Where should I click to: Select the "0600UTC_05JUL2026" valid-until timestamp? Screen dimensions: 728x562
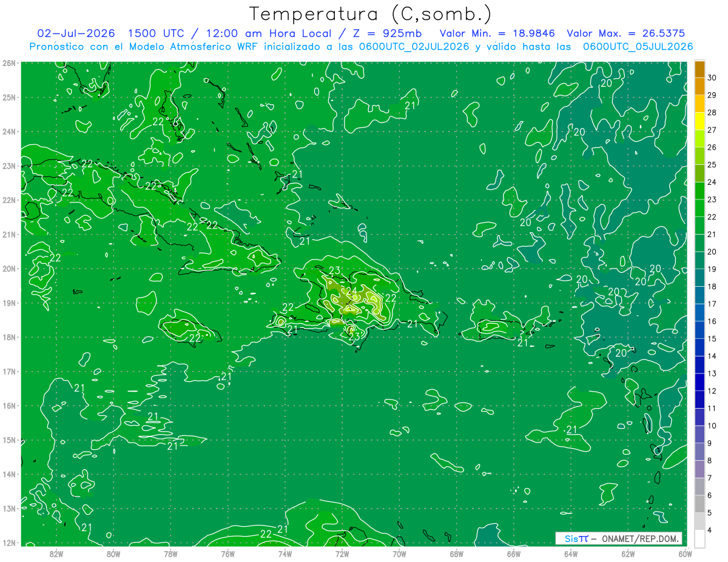(x=638, y=47)
